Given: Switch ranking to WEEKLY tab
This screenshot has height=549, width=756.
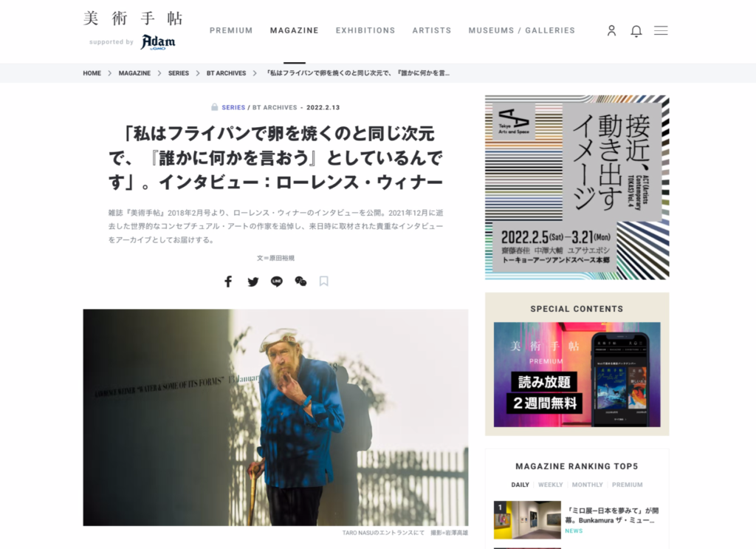Looking at the screenshot, I should click(x=551, y=485).
